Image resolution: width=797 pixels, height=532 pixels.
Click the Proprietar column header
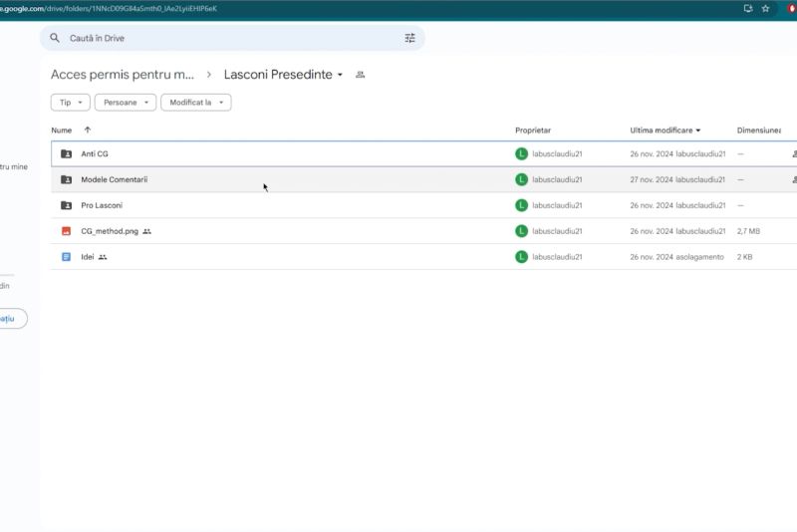(533, 131)
